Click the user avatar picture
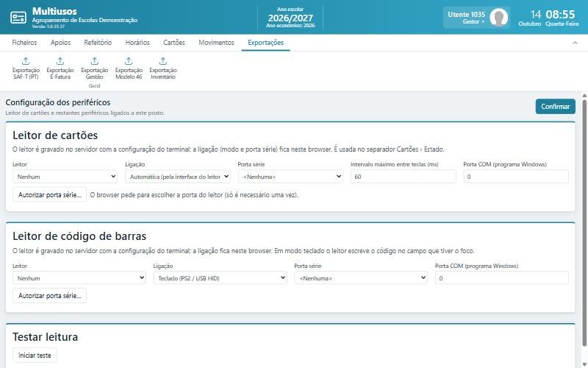This screenshot has height=368, width=588. (x=499, y=17)
